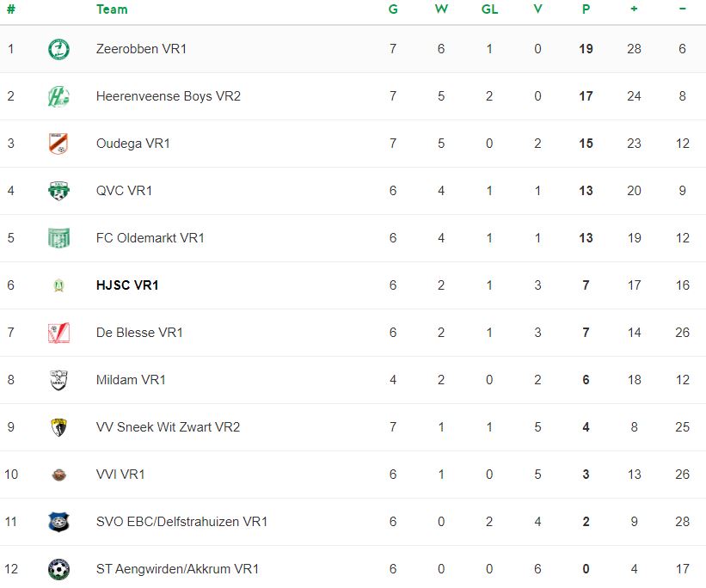
Task: Click the Zeerobben VR1 club logo
Action: click(x=58, y=49)
